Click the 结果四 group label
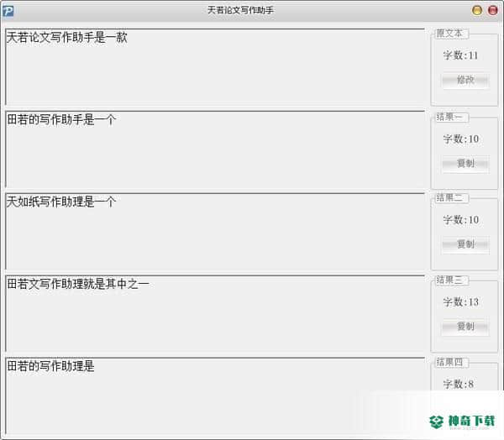 point(449,362)
